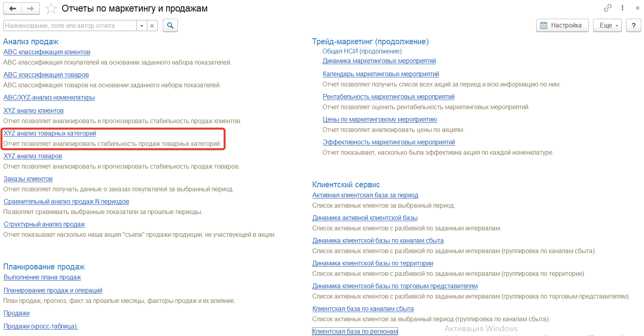The height and width of the screenshot is (336, 644).
Task: Expand the search field history dropdown
Action: tap(142, 26)
